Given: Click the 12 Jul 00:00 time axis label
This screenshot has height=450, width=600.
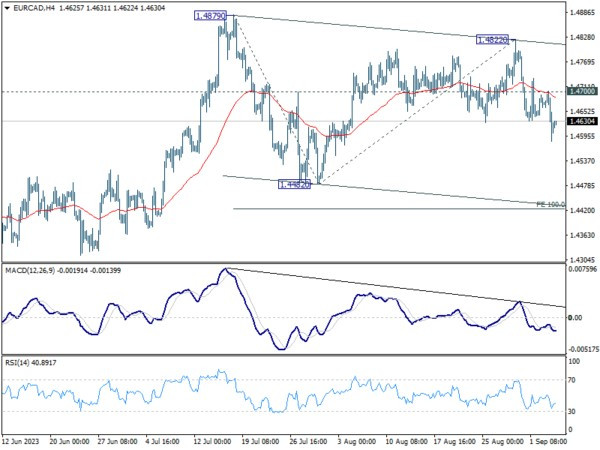Looking at the screenshot, I should [212, 441].
